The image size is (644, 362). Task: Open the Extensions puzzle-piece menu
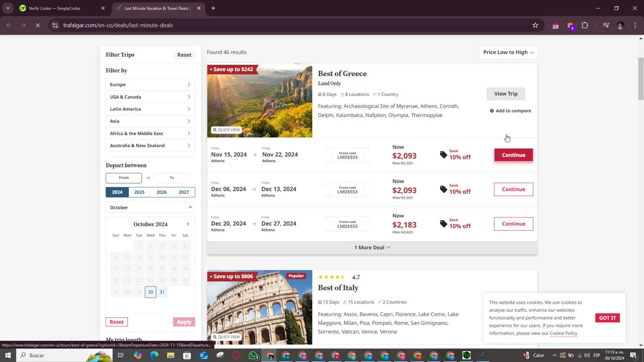[585, 25]
